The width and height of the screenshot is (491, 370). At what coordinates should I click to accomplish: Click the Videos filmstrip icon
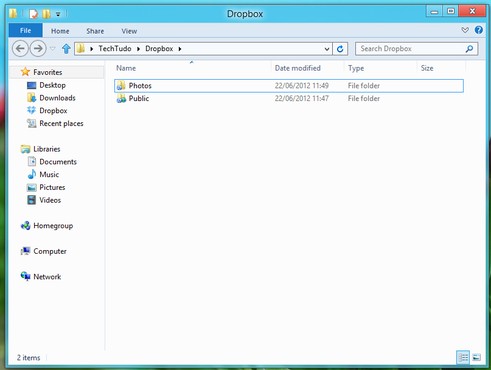tap(31, 200)
